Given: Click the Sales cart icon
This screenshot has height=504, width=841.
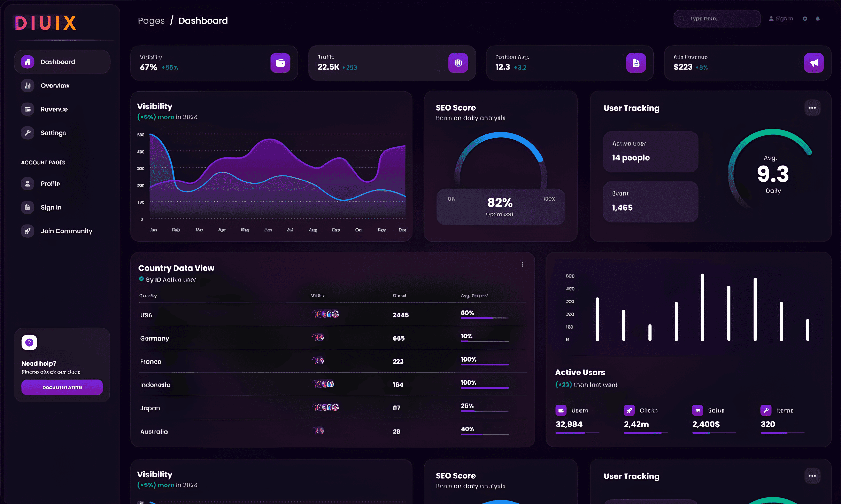Looking at the screenshot, I should [x=697, y=410].
